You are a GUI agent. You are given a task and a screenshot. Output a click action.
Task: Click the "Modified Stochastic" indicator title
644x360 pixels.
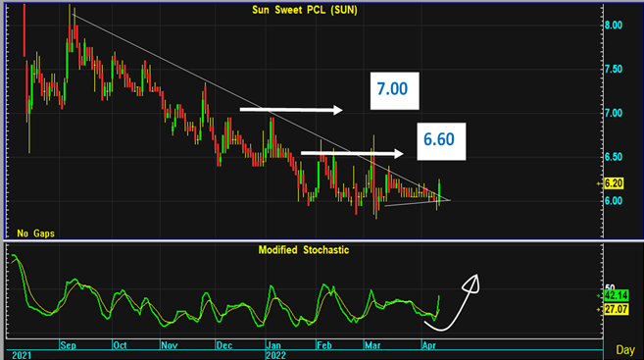coord(304,250)
